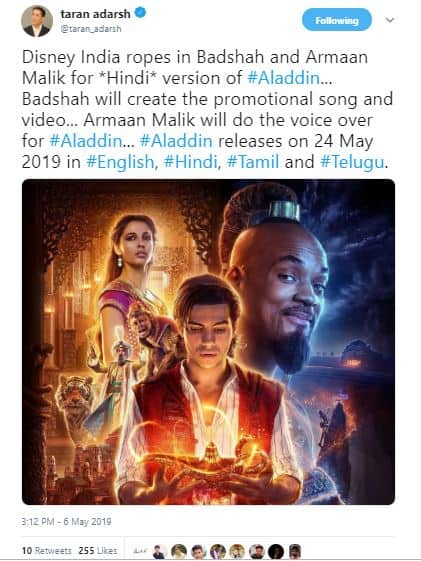421x561 pixels.
Task: Open taran adarsh's profile picture
Action: (37, 21)
